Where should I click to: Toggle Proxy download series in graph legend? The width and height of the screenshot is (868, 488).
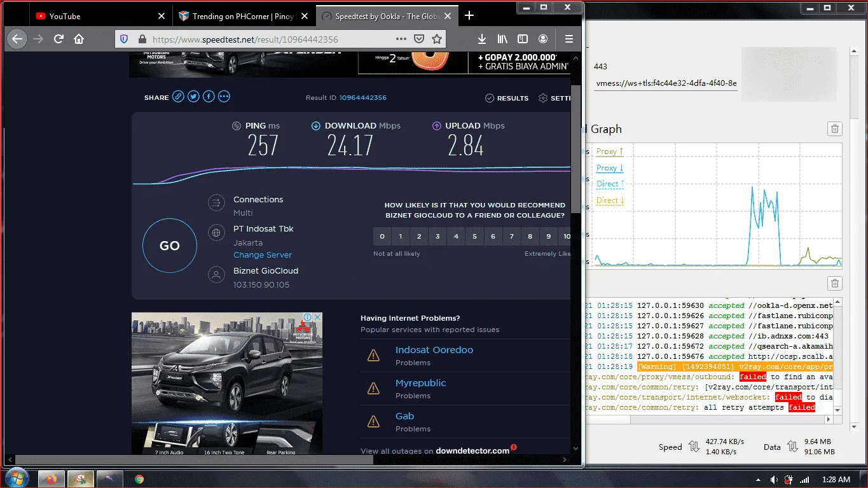pos(610,168)
